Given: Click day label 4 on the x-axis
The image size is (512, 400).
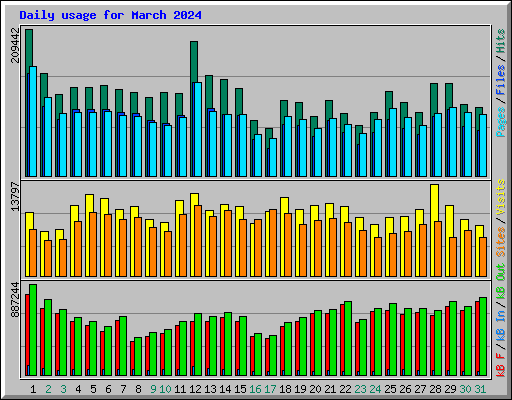Looking at the screenshot, I should pyautogui.click(x=78, y=389).
